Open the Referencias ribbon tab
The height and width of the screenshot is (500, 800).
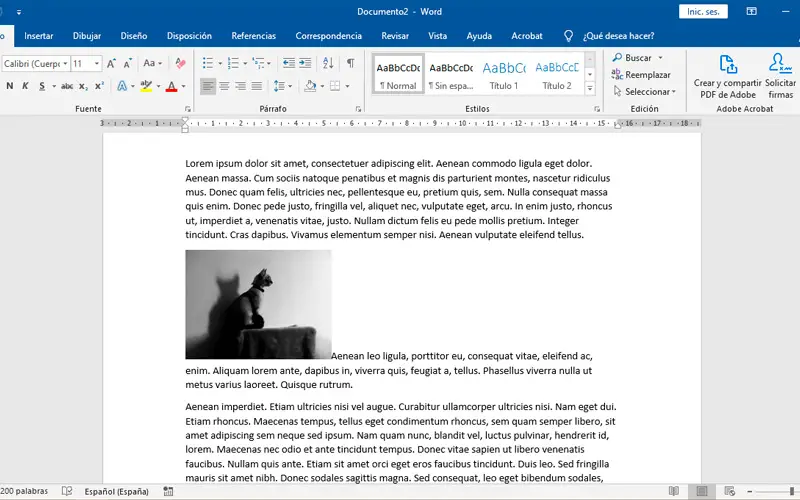point(253,35)
